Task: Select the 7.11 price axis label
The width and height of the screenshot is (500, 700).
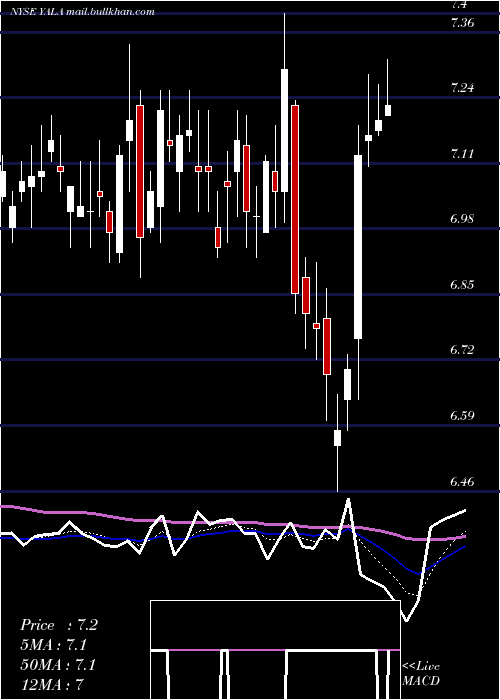Action: point(462,154)
